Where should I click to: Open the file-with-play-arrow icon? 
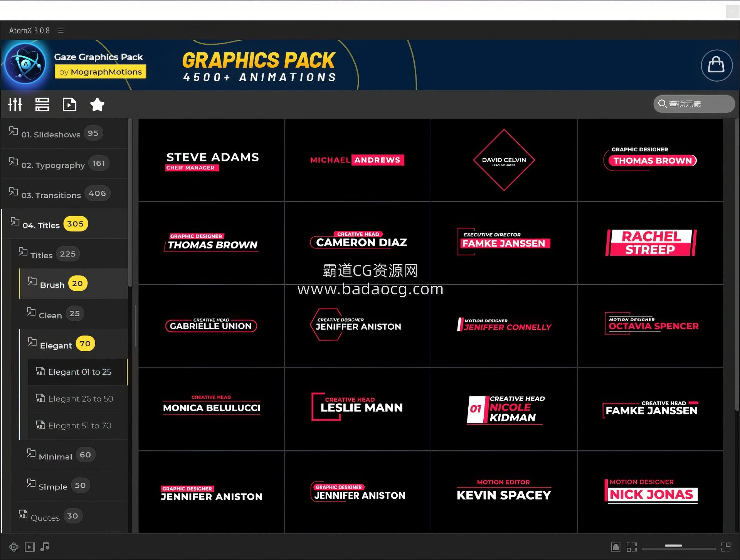[x=69, y=104]
